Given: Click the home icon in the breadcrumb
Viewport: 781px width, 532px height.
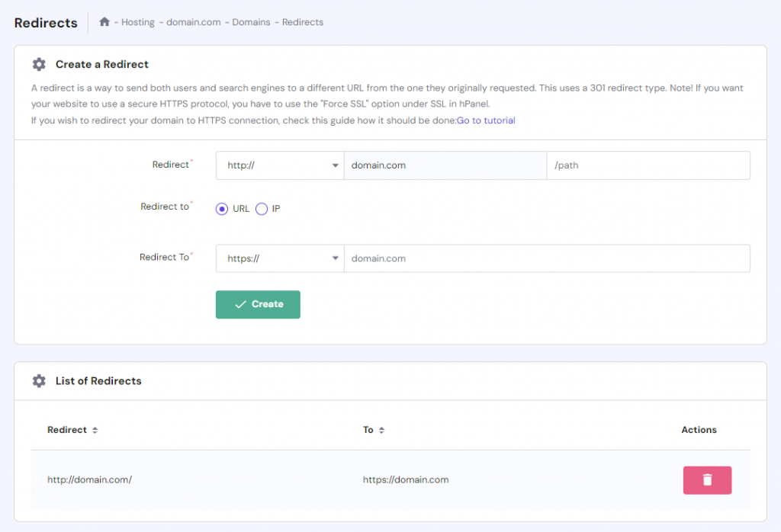Looking at the screenshot, I should click(104, 22).
